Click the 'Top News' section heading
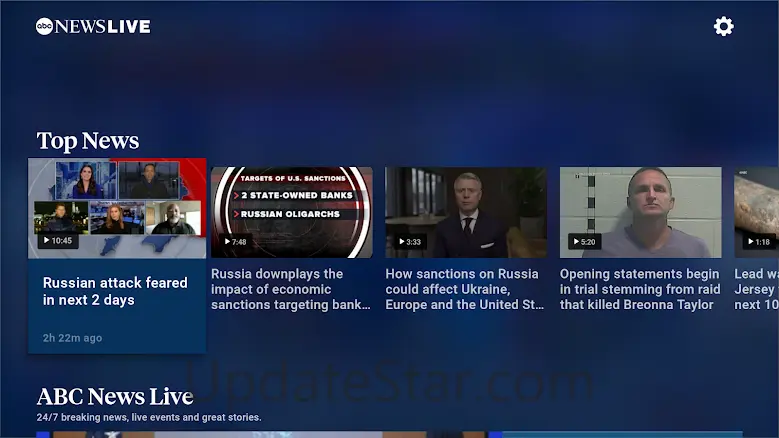The width and height of the screenshot is (779, 438). click(88, 141)
